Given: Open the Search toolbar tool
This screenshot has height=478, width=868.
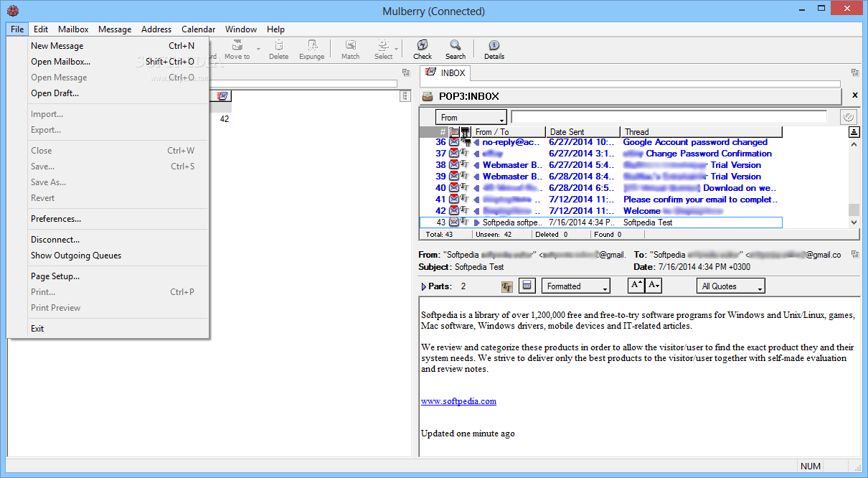Looking at the screenshot, I should (x=456, y=50).
